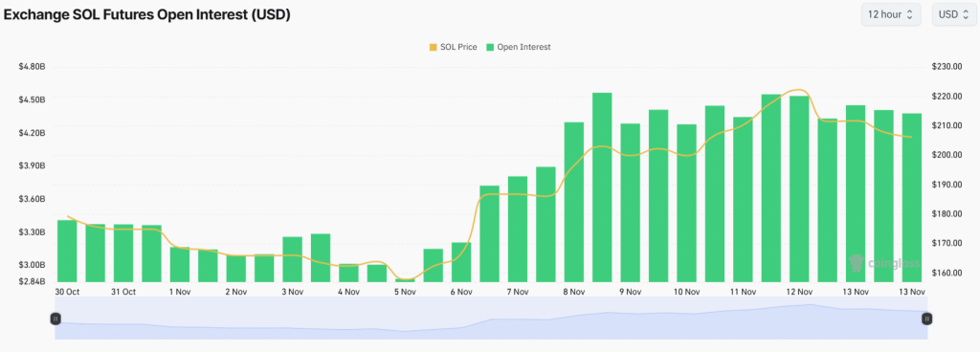Image resolution: width=980 pixels, height=352 pixels.
Task: Click the chart title 'Exchange SOL Futures Open Interest (USD)'
Action: coord(147,15)
